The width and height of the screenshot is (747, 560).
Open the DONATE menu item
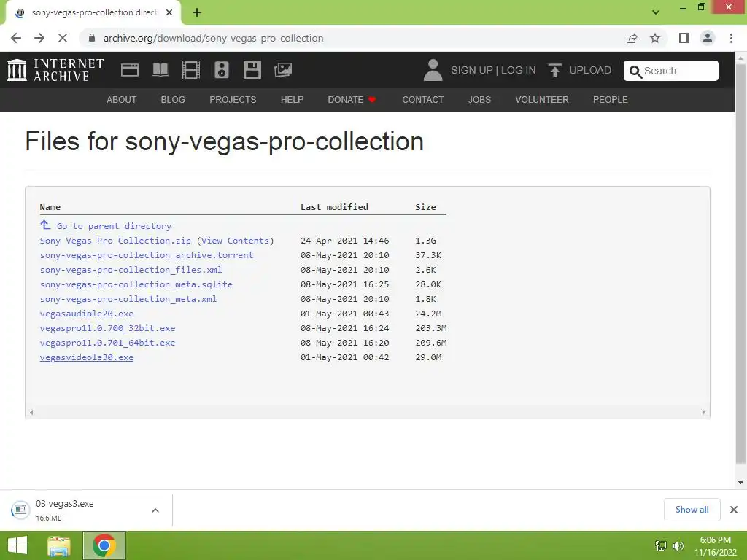(x=352, y=99)
